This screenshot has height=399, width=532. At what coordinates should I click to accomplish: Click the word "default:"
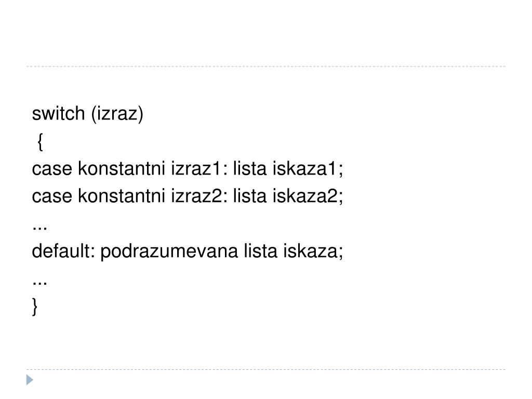(63, 251)
